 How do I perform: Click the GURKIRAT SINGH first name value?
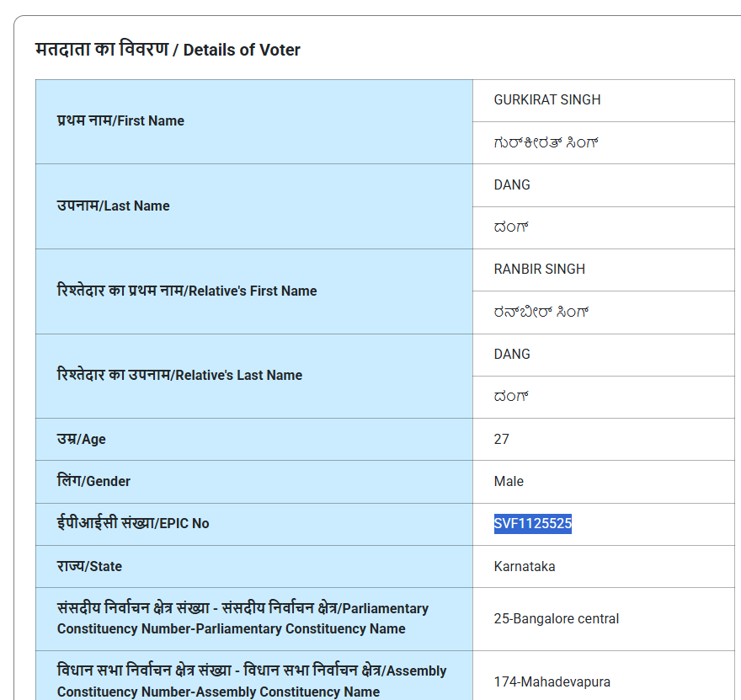click(546, 99)
